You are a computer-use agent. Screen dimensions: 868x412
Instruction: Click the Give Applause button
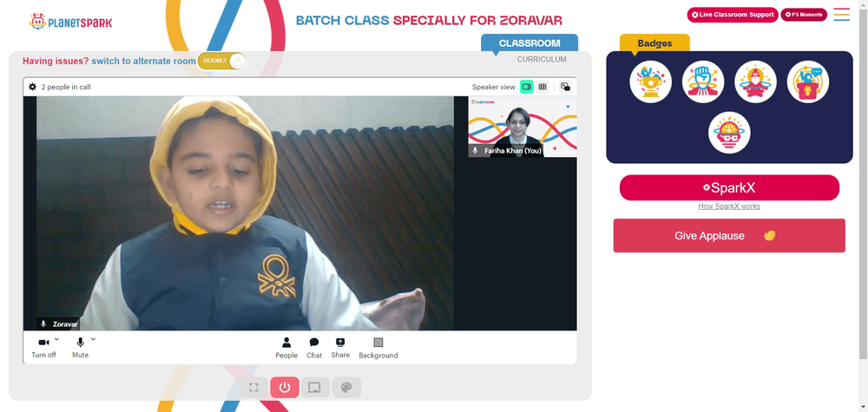729,236
